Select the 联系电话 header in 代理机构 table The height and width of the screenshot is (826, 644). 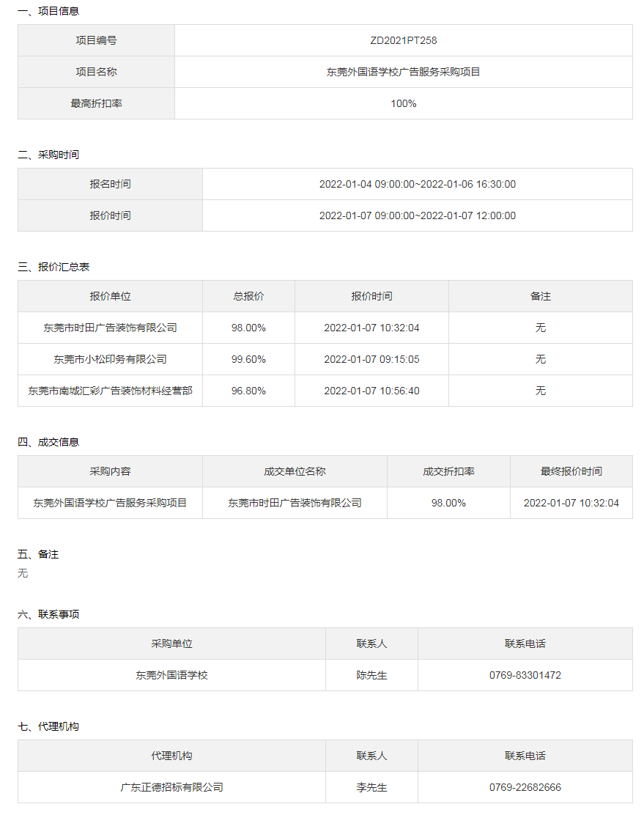click(x=525, y=756)
